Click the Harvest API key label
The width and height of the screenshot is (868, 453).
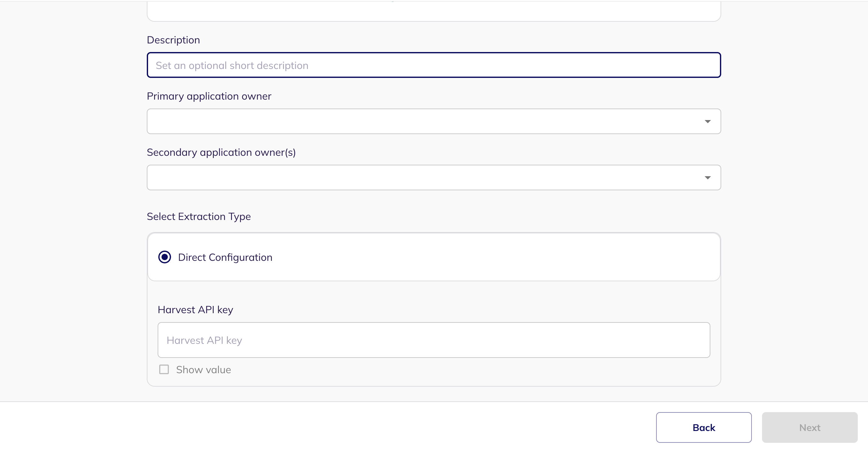click(x=195, y=310)
